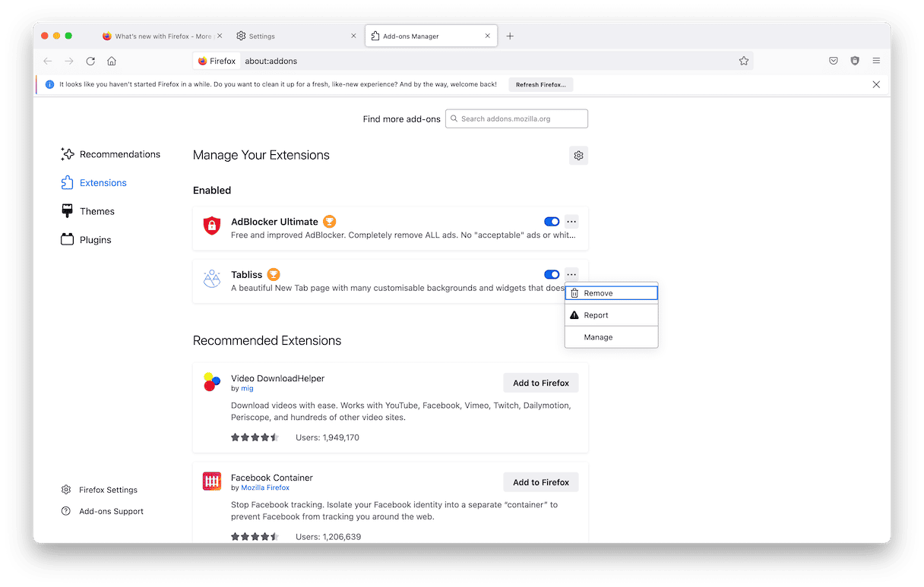Choose Remove from the Tabliss menu
The image size is (924, 587).
pyautogui.click(x=612, y=293)
